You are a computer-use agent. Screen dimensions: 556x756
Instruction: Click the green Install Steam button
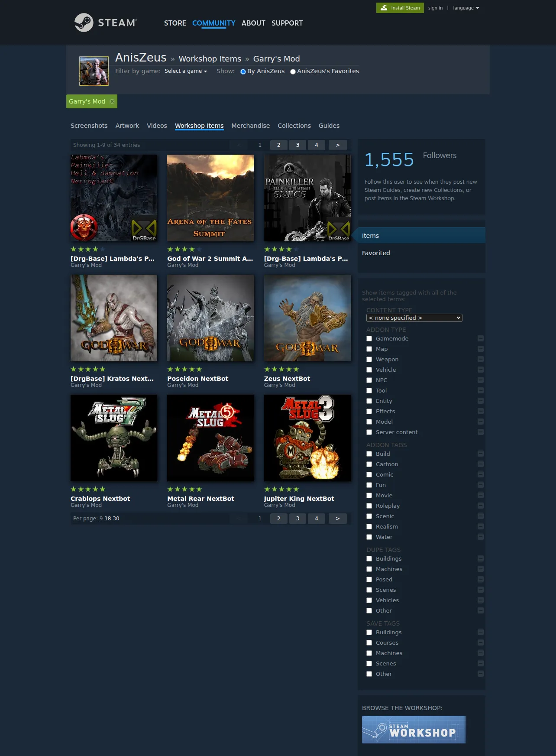coord(400,8)
